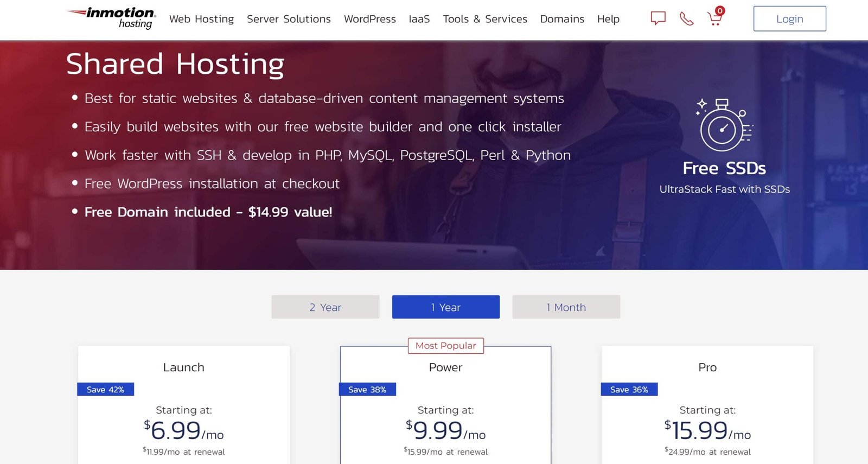Viewport: 868px width, 464px height.
Task: Open the WordPress menu
Action: 370,19
